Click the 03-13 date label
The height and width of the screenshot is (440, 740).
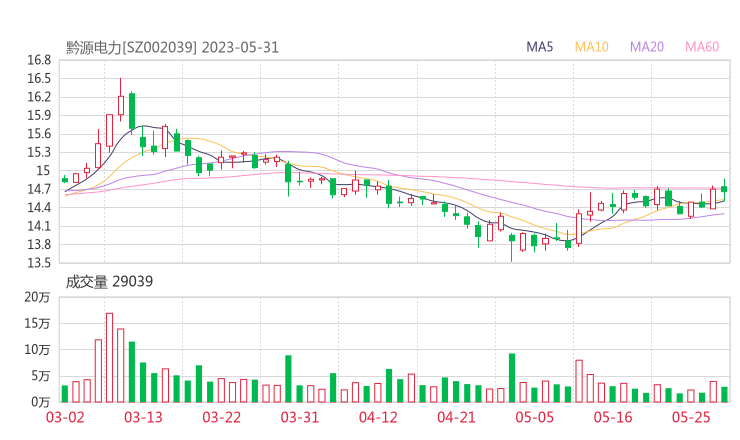143,417
